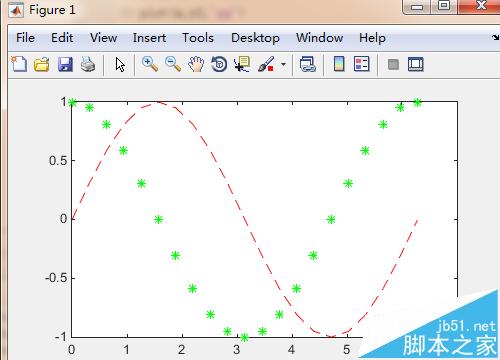Save the figure using the floppy disk icon

(x=65, y=64)
